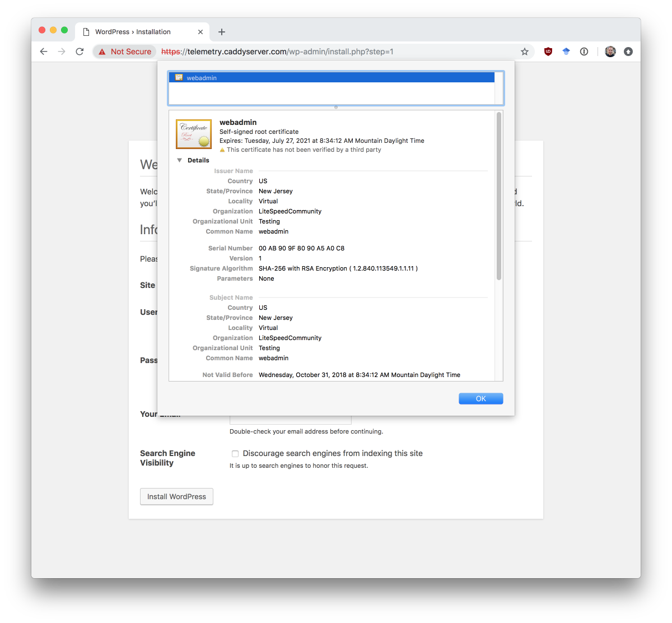This screenshot has height=623, width=672.
Task: Open the circled info extension icon
Action: [x=584, y=52]
